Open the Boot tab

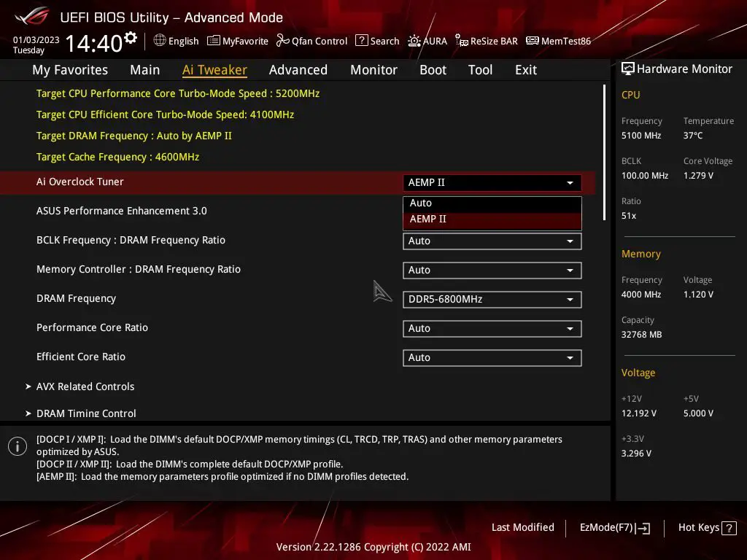point(433,70)
